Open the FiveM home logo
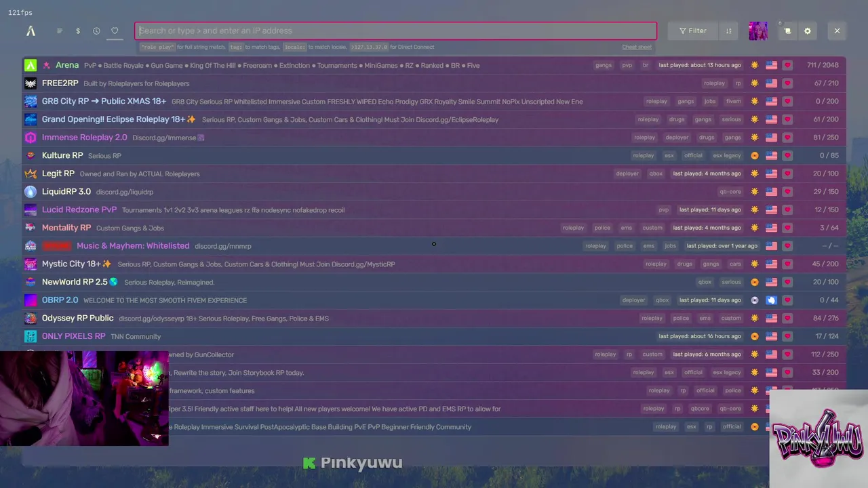The image size is (868, 488). click(x=31, y=30)
